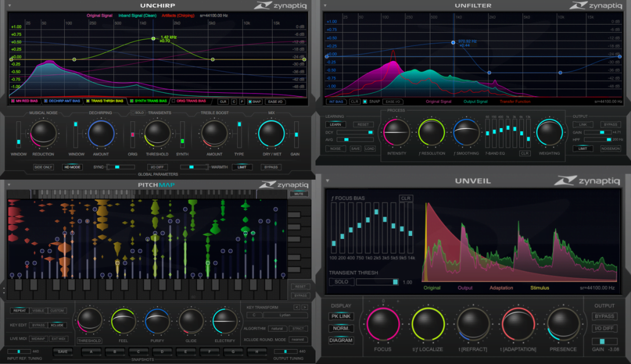Enable the ORIG TRANS BIAS checkbox

(173, 101)
